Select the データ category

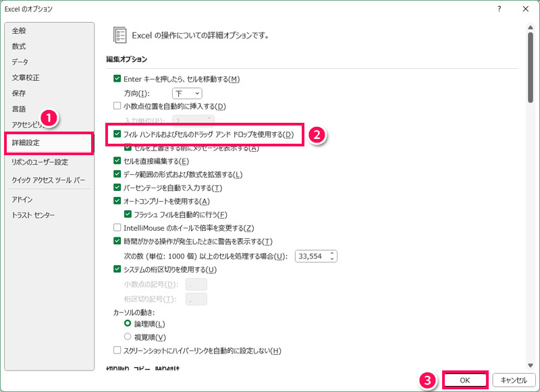[x=20, y=62]
